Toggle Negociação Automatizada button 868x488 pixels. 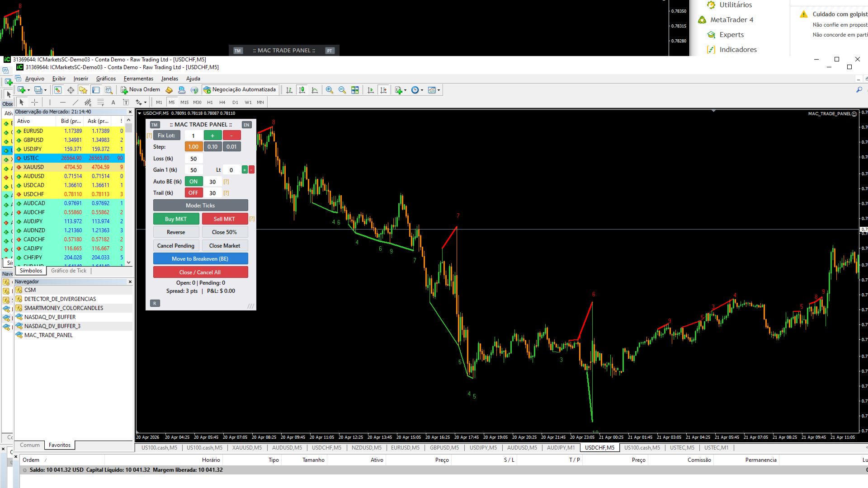click(x=240, y=89)
